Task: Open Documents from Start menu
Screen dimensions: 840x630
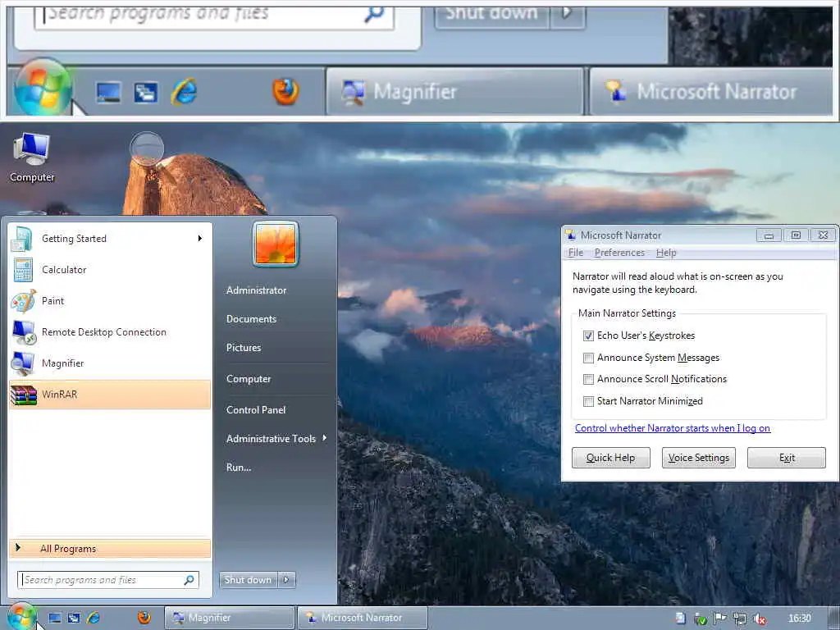Action: pos(251,319)
